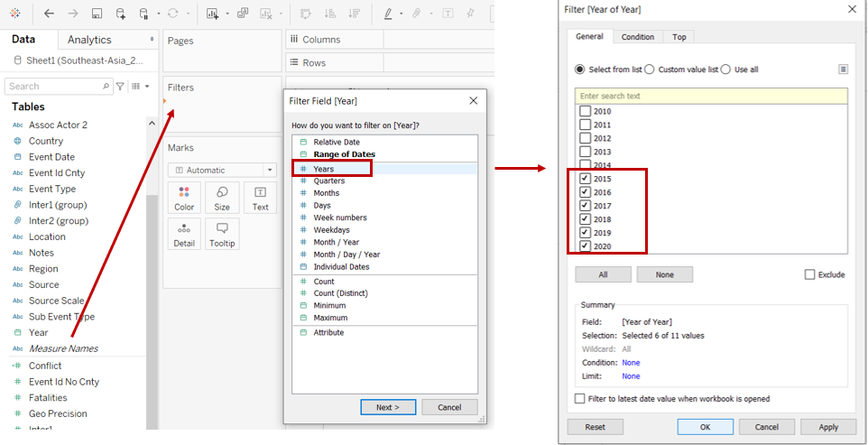This screenshot has width=868, height=445.
Task: Click the Add new data source icon
Action: coord(120,14)
